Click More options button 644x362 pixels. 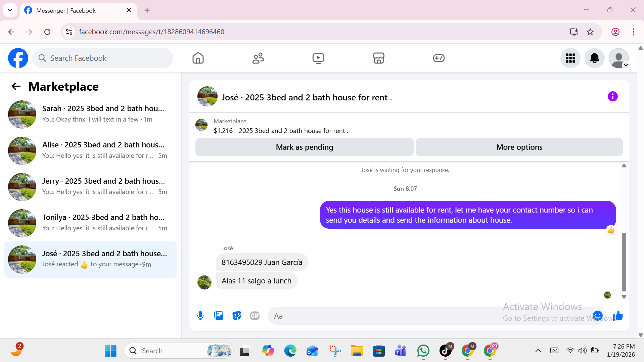pyautogui.click(x=519, y=147)
